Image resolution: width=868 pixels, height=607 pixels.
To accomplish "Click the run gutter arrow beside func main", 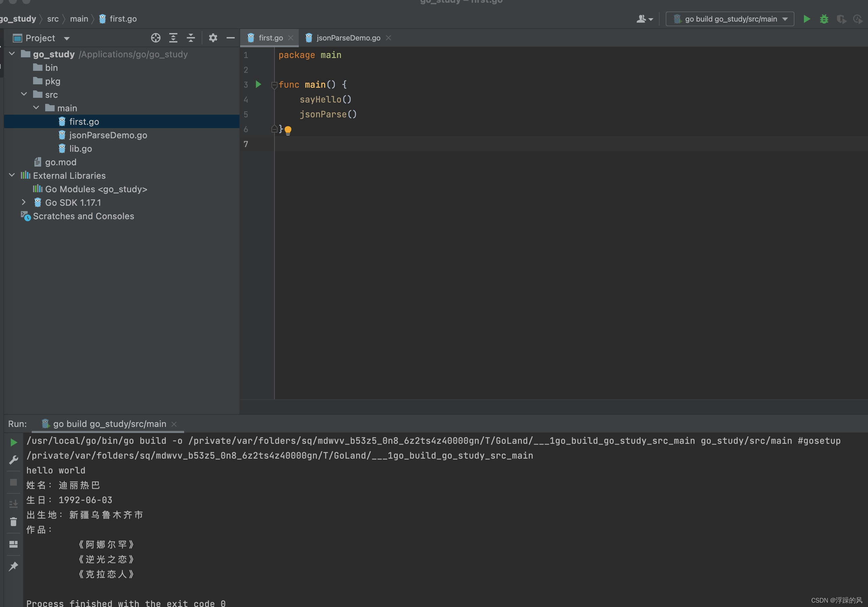I will point(258,84).
